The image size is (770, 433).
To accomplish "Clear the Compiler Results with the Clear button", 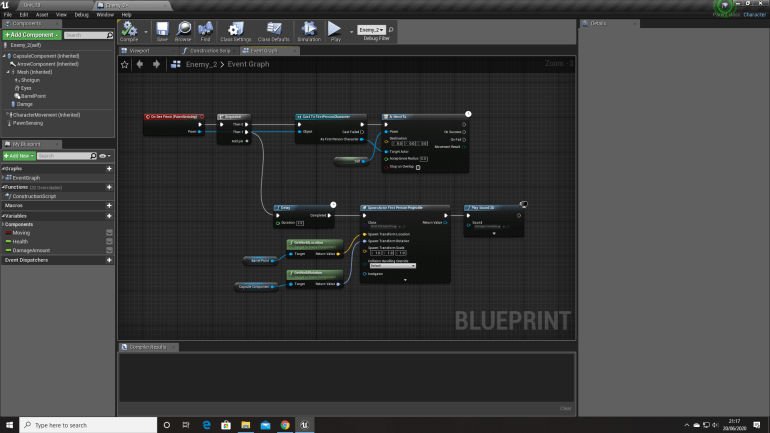I will pos(565,408).
